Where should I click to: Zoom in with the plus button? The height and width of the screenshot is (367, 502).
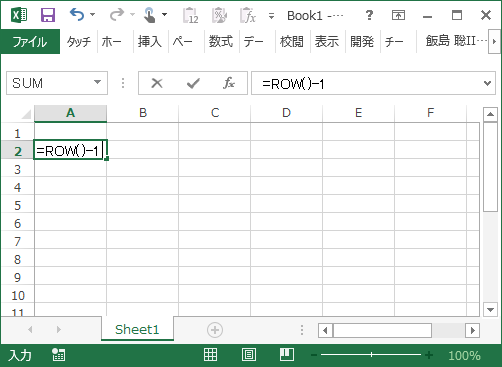[429, 355]
